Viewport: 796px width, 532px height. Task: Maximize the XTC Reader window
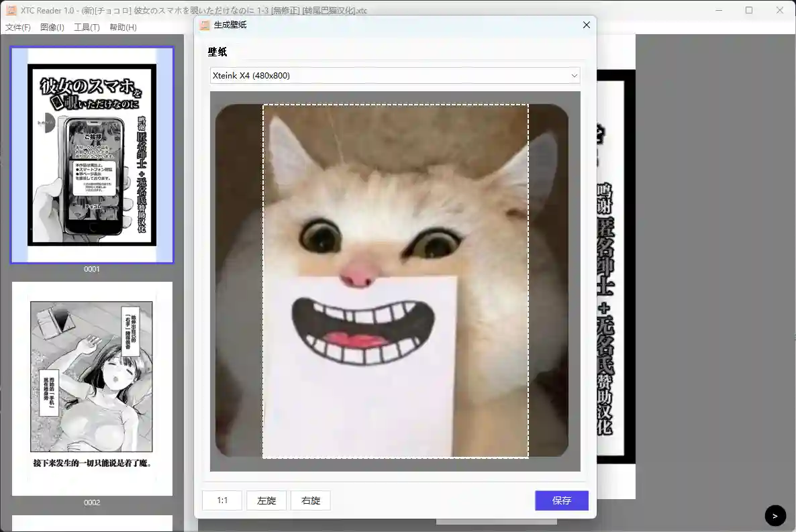[749, 10]
